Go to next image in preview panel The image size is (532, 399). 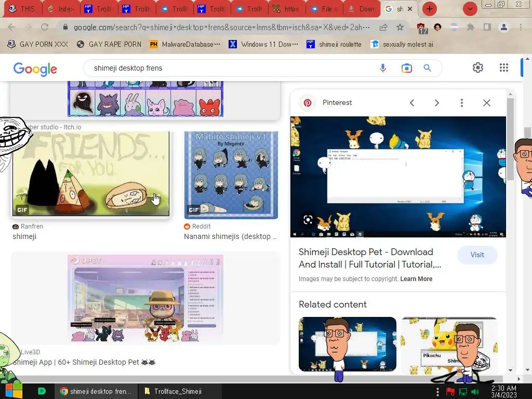(436, 103)
